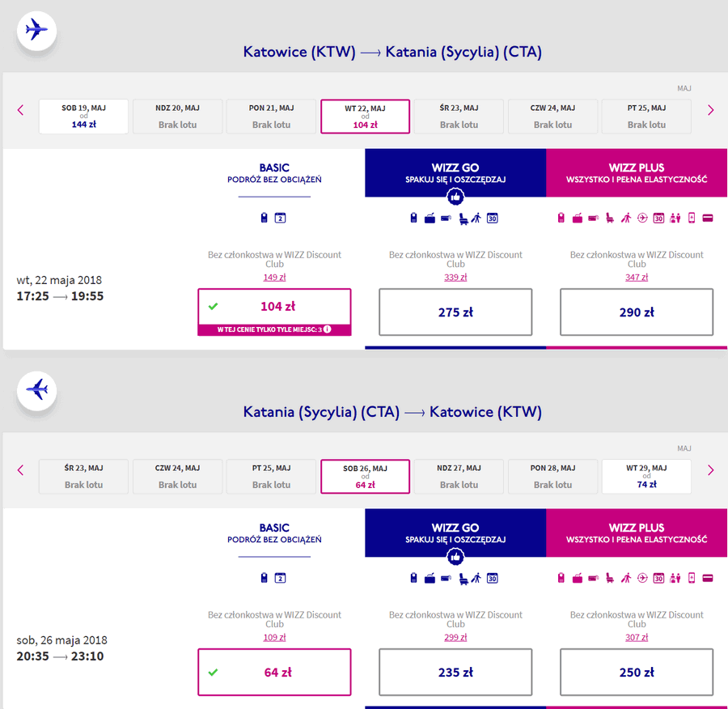The image size is (728, 709).
Task: Click the thumbs-up badge on return WIZZ GO
Action: [455, 557]
